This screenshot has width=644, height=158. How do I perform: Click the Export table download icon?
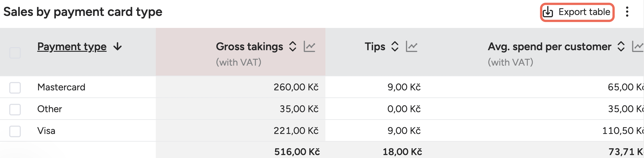(548, 12)
